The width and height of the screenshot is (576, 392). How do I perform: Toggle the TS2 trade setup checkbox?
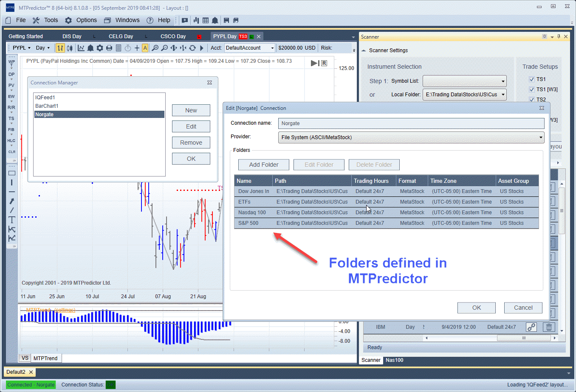coord(531,100)
